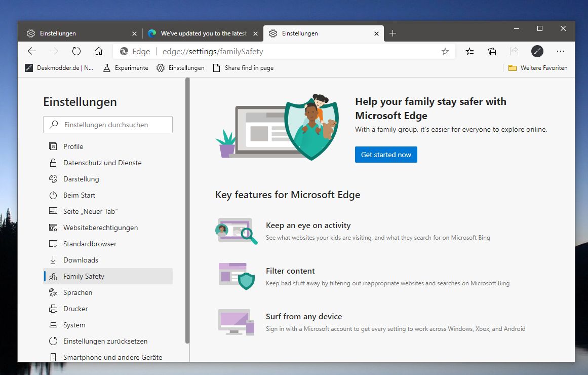Click the 'Filter content' heading

290,271
